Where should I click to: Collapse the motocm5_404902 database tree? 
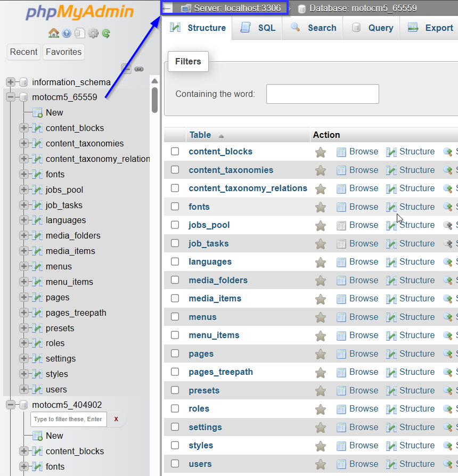[10, 405]
